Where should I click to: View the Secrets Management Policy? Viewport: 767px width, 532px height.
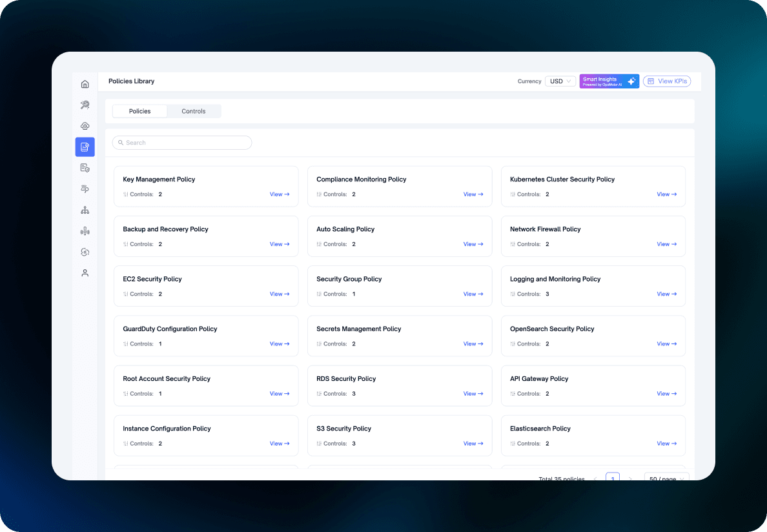click(x=473, y=344)
